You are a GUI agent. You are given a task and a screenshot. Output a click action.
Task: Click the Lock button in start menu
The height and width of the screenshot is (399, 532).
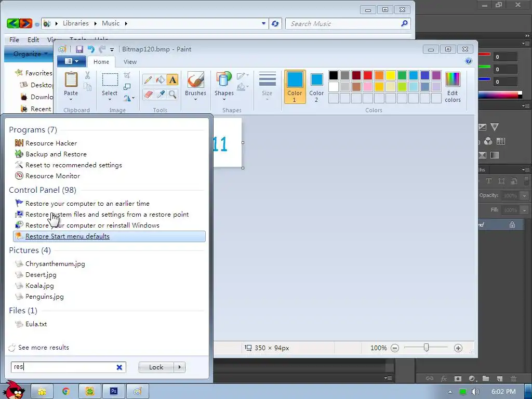point(156,367)
